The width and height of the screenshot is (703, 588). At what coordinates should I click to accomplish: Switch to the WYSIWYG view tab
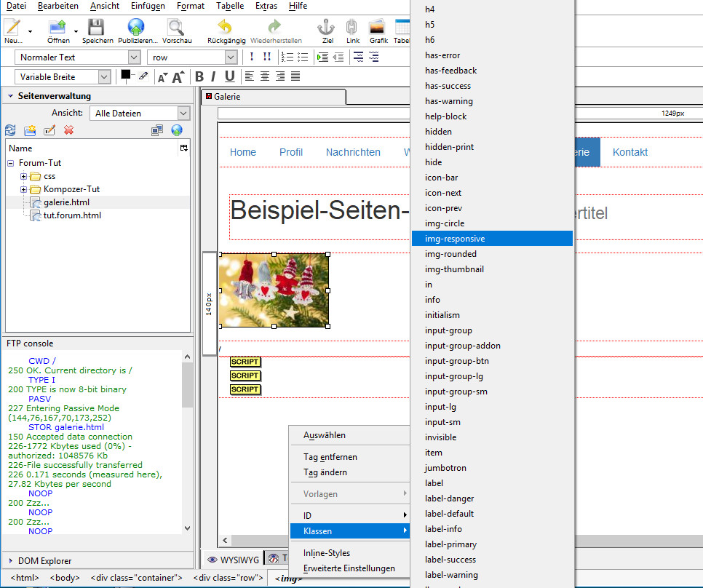(x=233, y=559)
